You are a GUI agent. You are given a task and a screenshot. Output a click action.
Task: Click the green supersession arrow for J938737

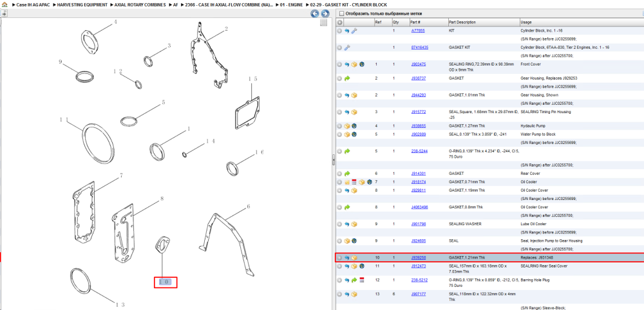[x=347, y=78]
